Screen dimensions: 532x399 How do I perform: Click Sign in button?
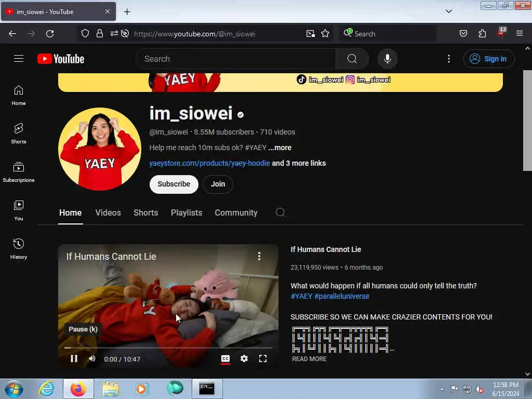click(x=489, y=59)
